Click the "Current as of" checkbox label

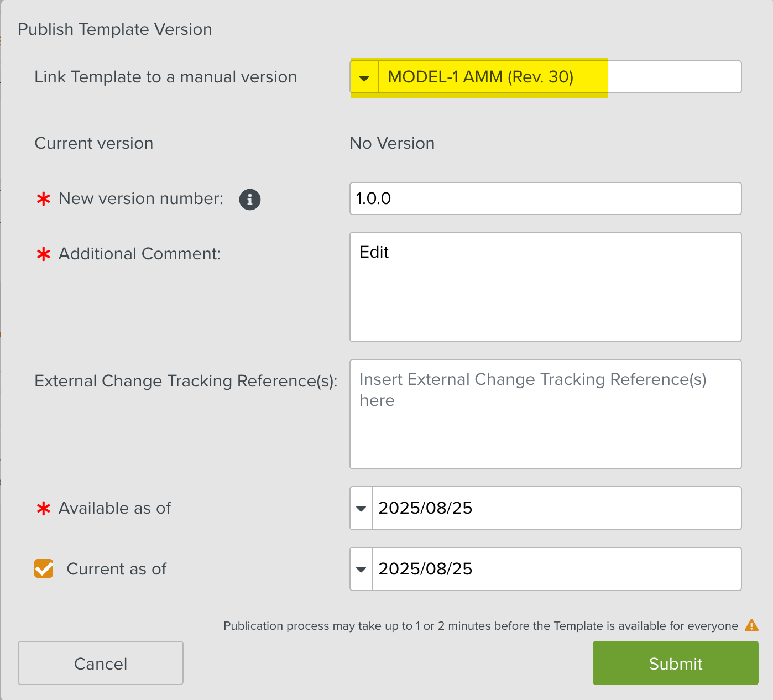[116, 569]
